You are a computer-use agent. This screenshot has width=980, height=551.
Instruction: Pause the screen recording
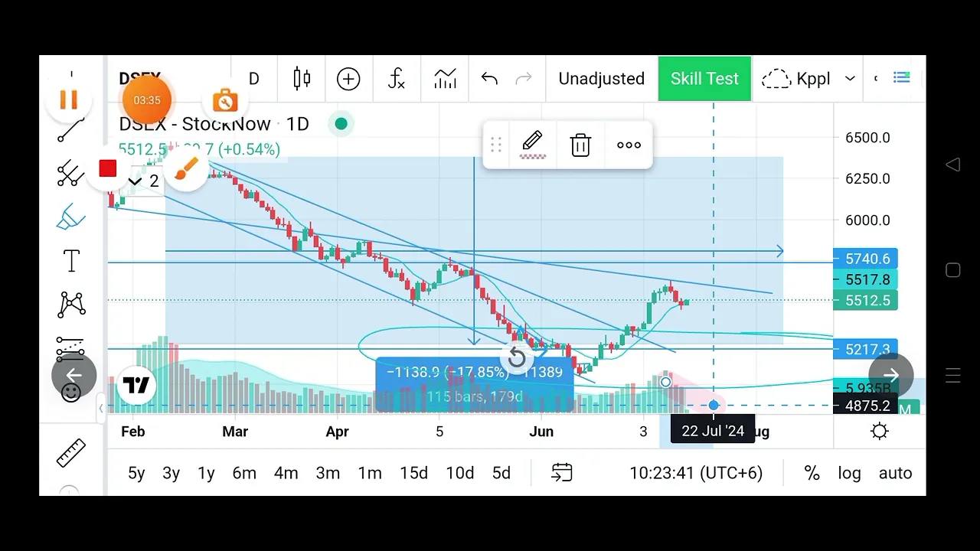tap(69, 99)
